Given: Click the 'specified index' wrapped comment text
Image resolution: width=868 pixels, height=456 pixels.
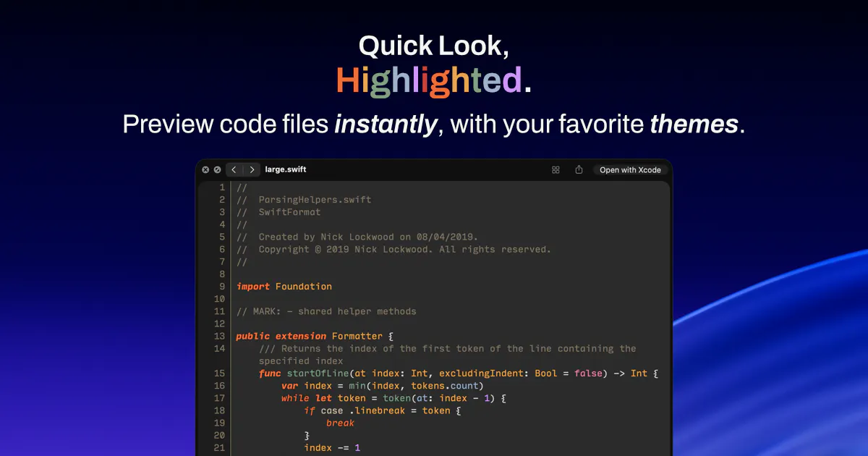Looking at the screenshot, I should pyautogui.click(x=301, y=360).
